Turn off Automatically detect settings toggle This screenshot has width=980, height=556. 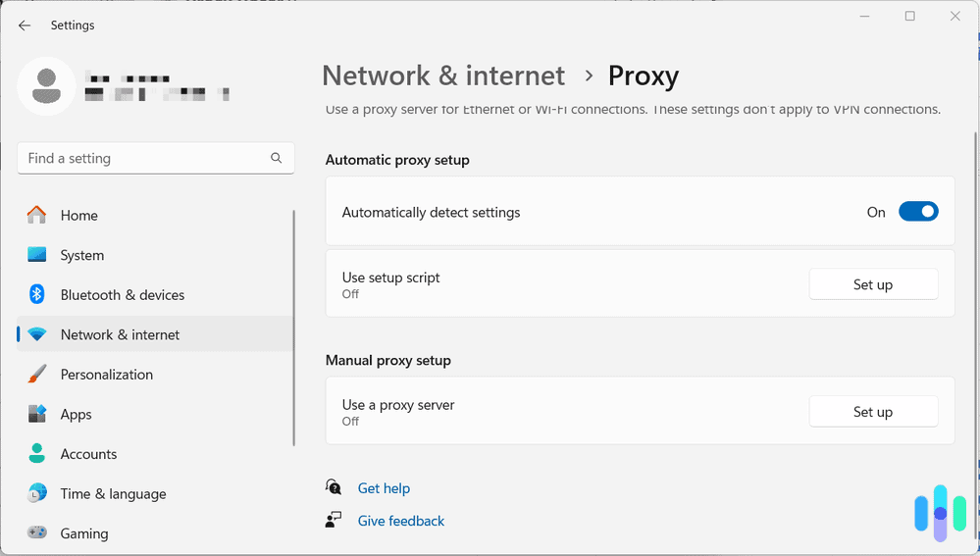[918, 212]
